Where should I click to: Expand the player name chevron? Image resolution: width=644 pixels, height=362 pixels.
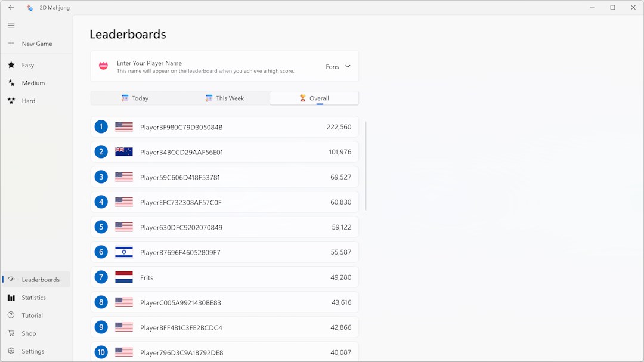(x=348, y=66)
